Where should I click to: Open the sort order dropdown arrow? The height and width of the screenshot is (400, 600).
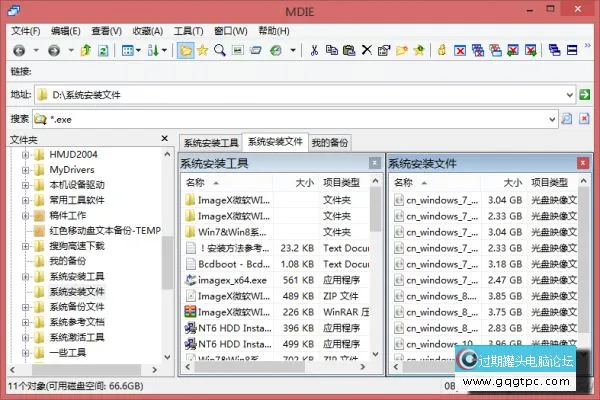coord(164,50)
